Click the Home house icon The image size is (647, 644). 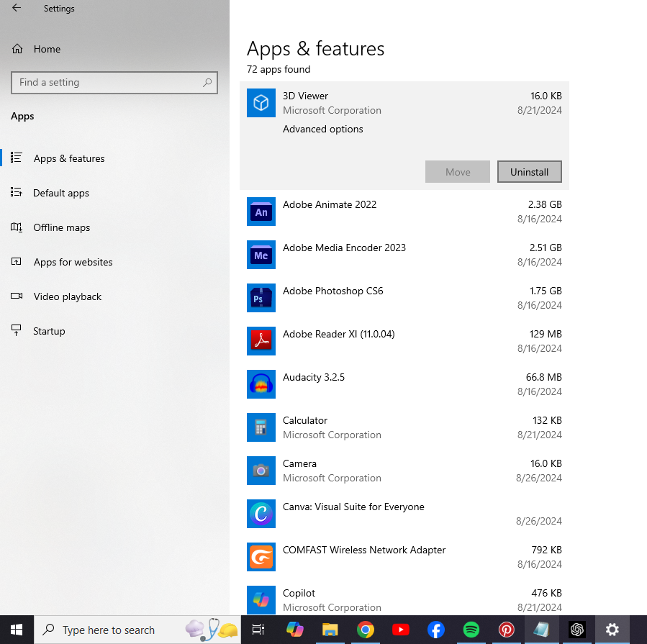17,49
